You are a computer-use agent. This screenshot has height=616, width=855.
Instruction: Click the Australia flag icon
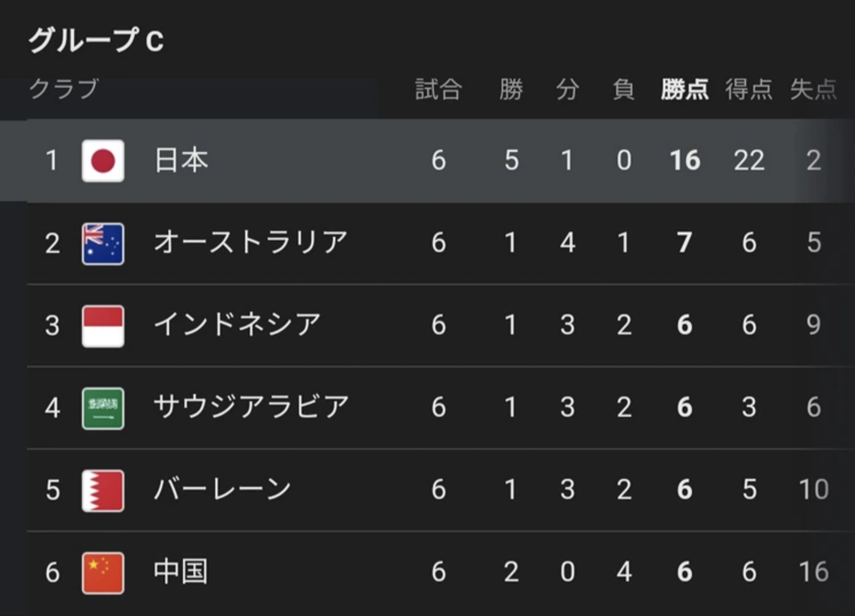click(x=103, y=244)
